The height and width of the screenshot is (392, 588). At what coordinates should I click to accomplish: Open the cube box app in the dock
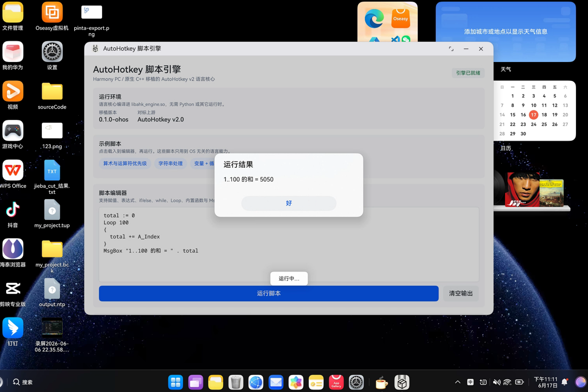click(402, 382)
